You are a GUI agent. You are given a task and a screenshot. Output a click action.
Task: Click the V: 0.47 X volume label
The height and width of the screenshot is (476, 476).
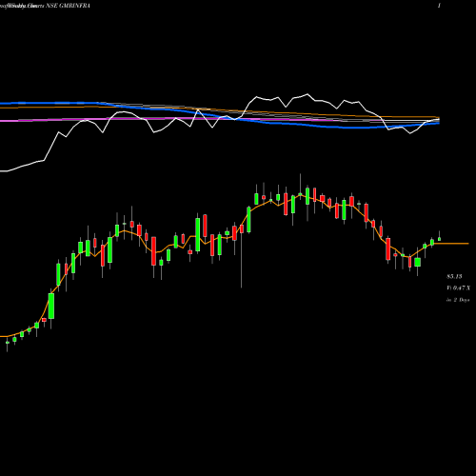(x=459, y=288)
